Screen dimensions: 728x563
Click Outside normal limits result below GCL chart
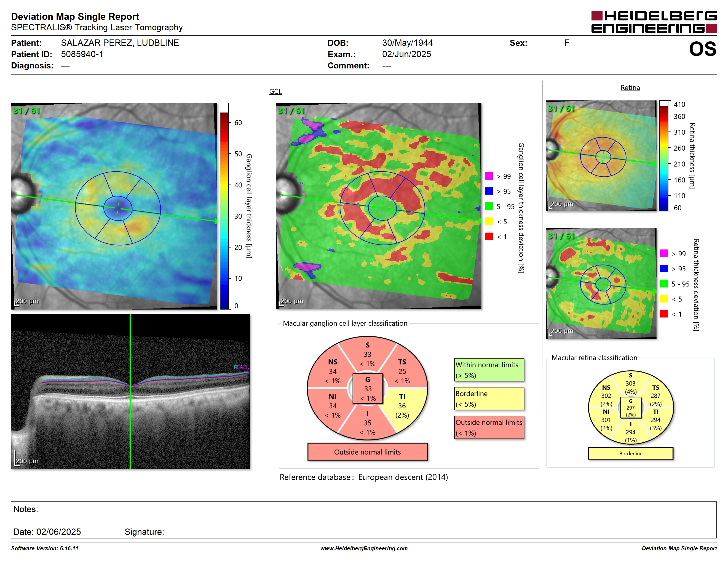[x=367, y=452]
